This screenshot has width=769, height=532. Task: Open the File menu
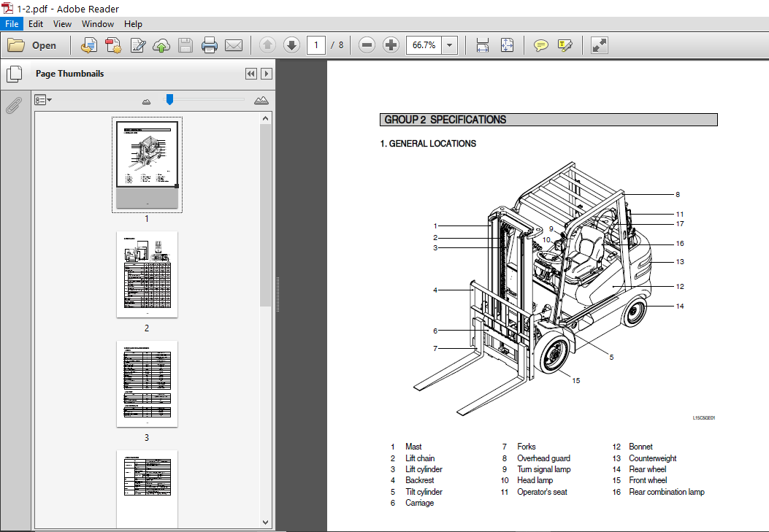click(12, 24)
